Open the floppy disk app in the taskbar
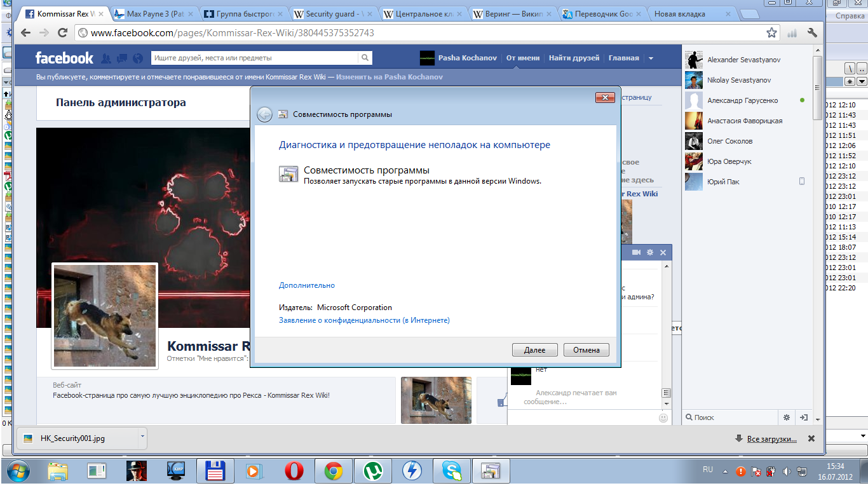 coord(215,471)
